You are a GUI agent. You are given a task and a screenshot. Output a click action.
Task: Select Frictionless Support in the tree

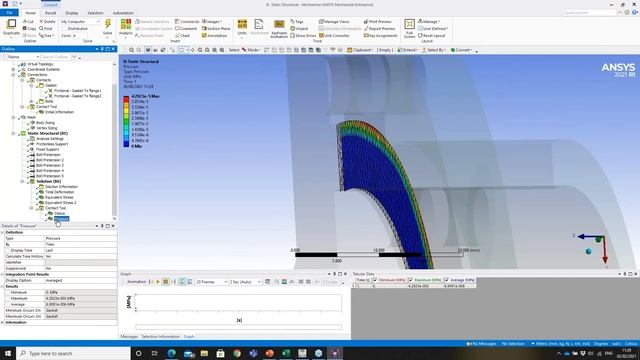click(52, 144)
